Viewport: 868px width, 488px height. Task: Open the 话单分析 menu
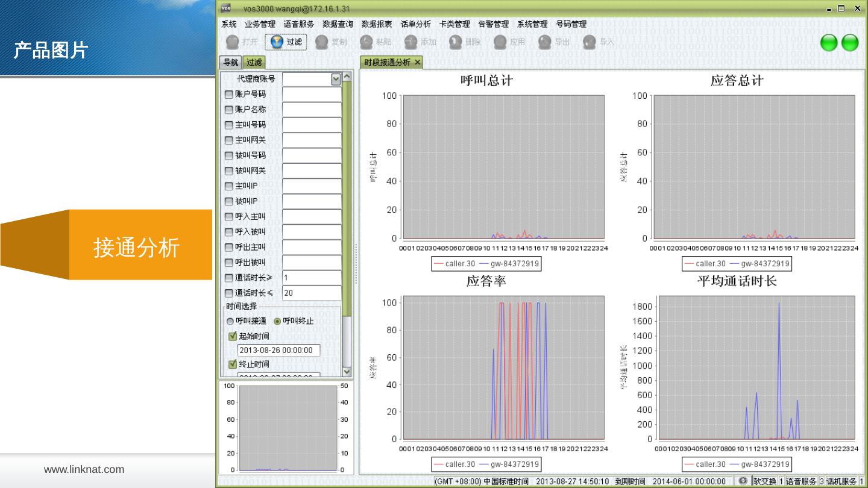[415, 24]
